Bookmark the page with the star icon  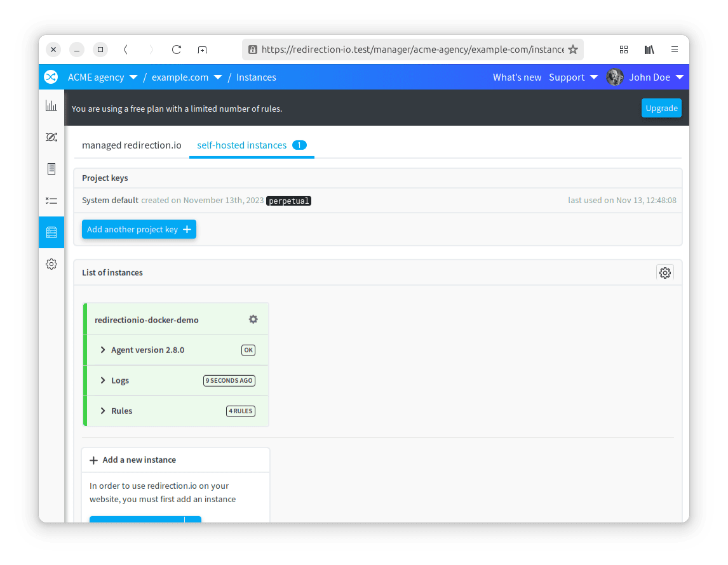point(573,50)
